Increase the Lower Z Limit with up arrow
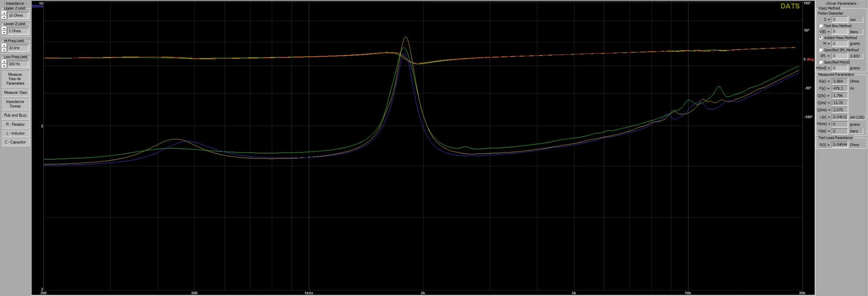 (x=4, y=29)
